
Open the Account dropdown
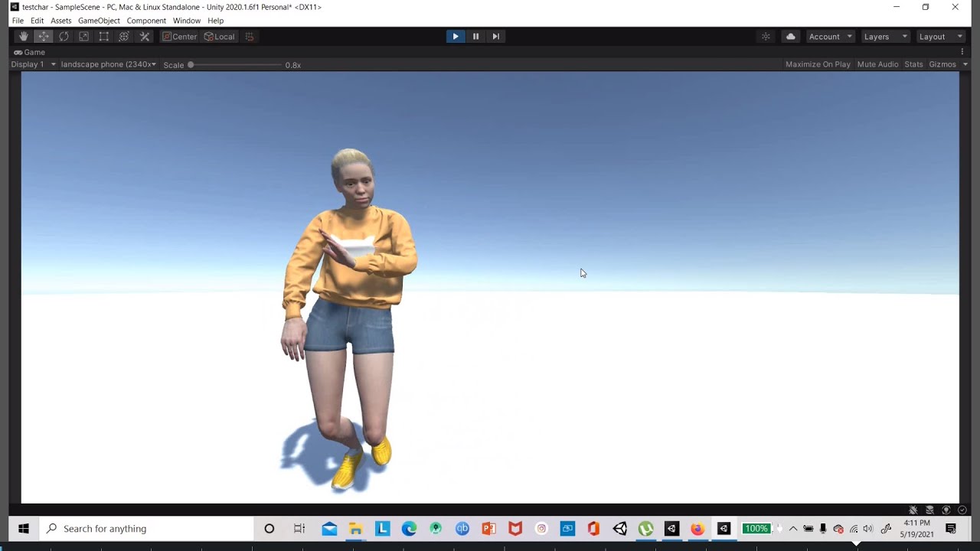830,37
